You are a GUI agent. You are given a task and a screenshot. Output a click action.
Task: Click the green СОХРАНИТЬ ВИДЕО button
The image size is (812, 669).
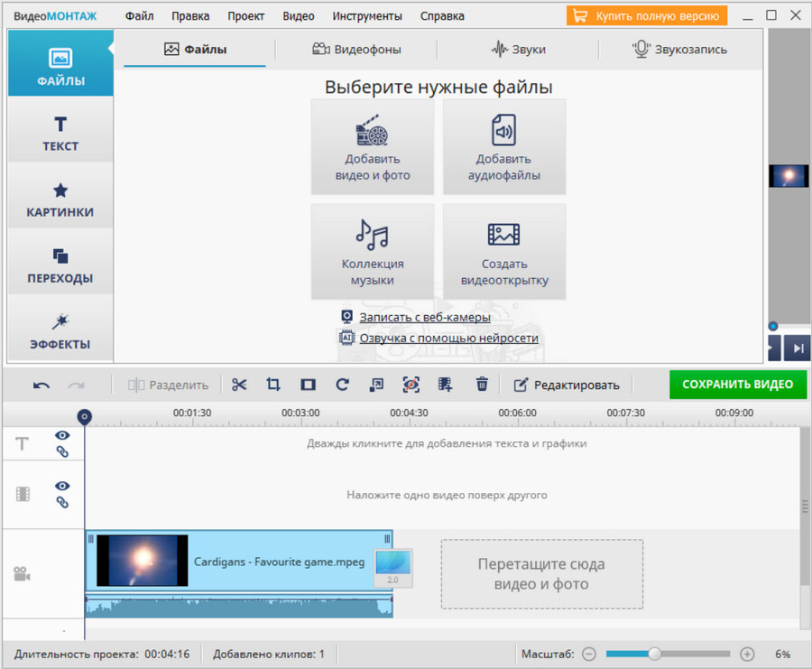point(737,385)
